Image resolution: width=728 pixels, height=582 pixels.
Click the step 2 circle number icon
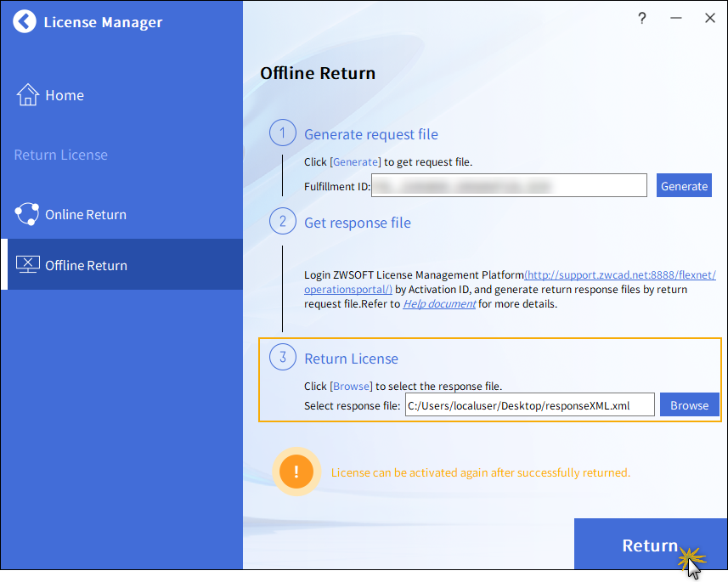(x=282, y=222)
